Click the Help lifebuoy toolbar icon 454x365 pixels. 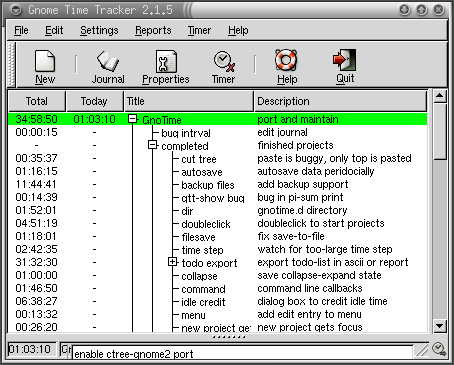(286, 60)
